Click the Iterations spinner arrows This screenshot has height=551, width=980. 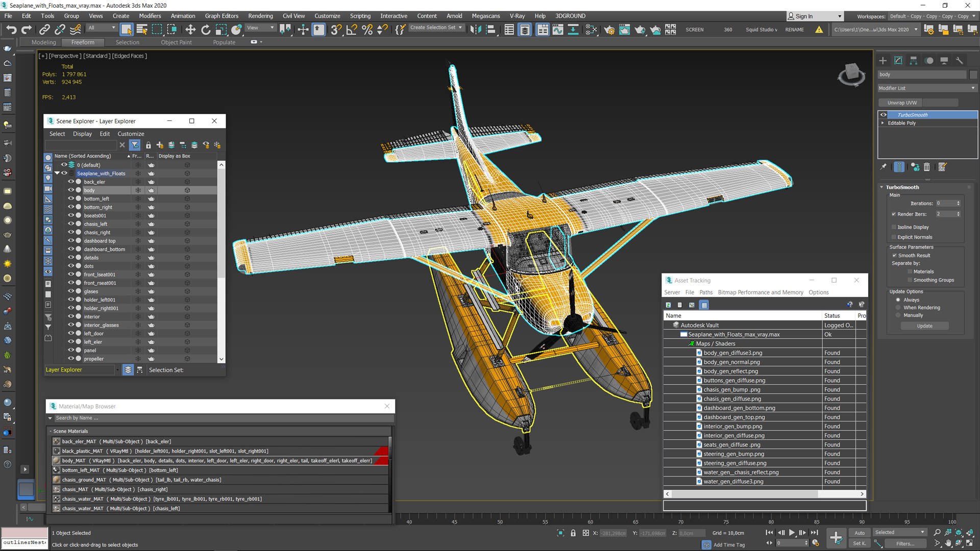click(958, 203)
